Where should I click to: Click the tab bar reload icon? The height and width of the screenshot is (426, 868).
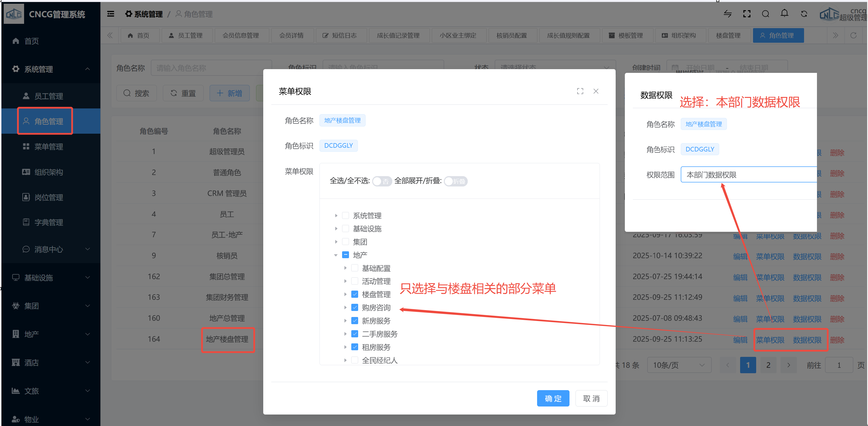[x=853, y=35]
